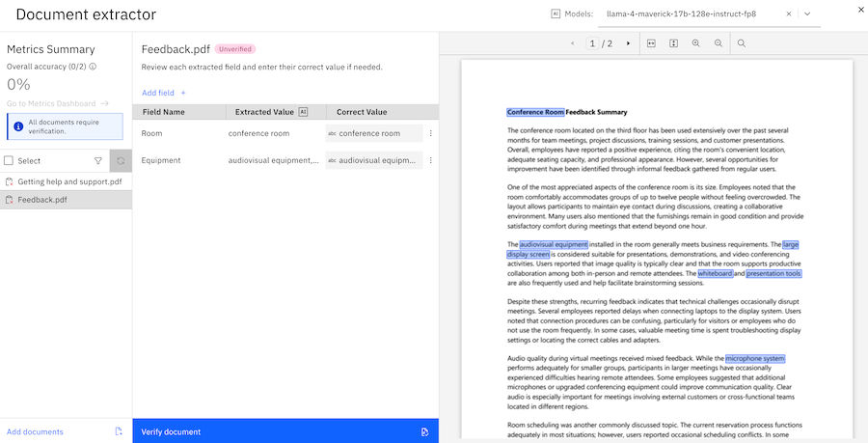Screen dimensions: 868x443
Task: Click highlighted 'audiovisual equipment' in document
Action: point(554,244)
